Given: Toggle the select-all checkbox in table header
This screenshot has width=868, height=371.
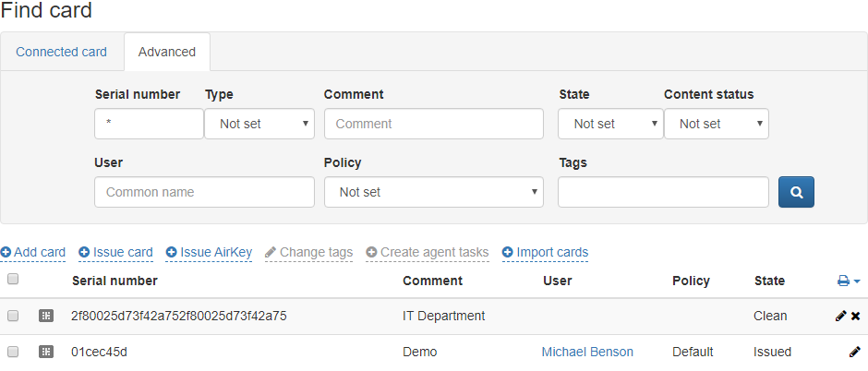Looking at the screenshot, I should pyautogui.click(x=13, y=280).
